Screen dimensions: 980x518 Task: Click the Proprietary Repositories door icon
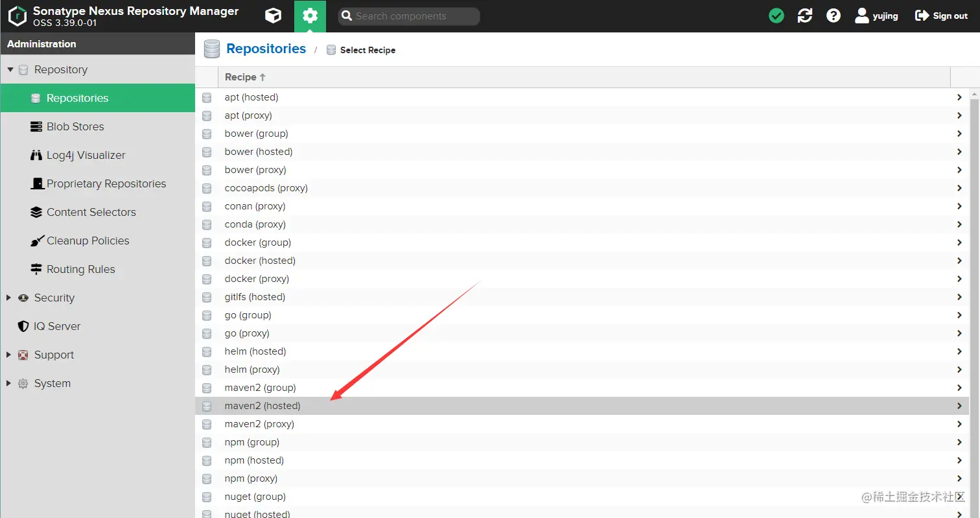(37, 183)
